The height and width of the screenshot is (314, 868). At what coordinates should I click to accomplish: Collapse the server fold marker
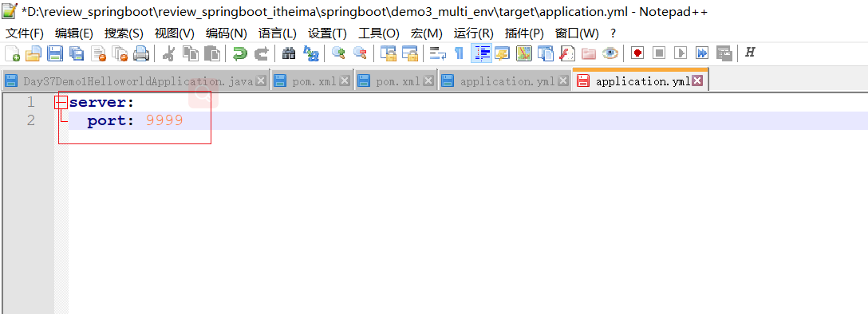pos(61,102)
